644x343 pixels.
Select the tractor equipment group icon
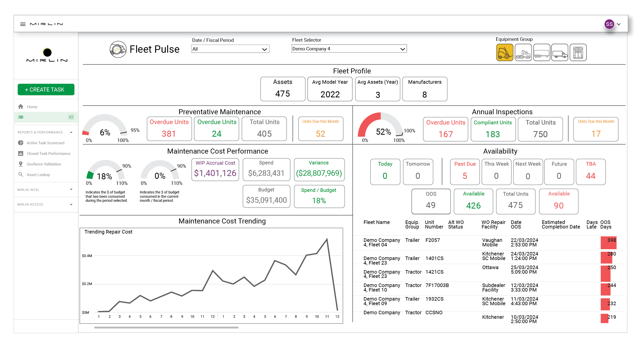(523, 52)
